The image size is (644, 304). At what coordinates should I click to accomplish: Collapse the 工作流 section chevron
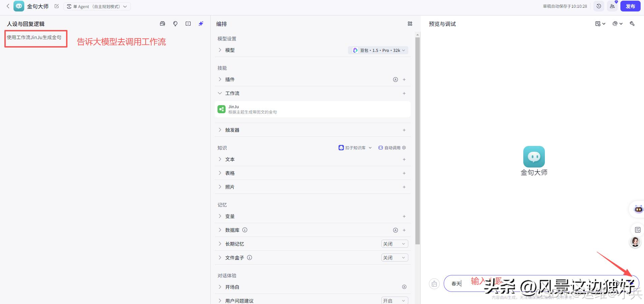point(219,93)
